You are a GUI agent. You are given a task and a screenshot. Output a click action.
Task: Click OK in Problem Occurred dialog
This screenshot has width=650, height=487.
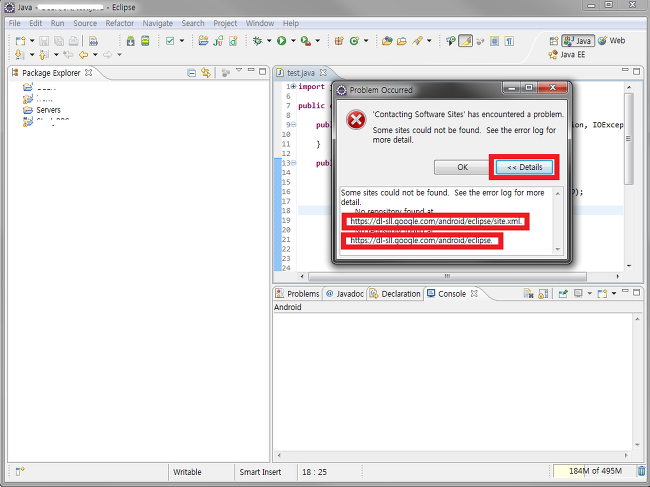click(x=462, y=167)
